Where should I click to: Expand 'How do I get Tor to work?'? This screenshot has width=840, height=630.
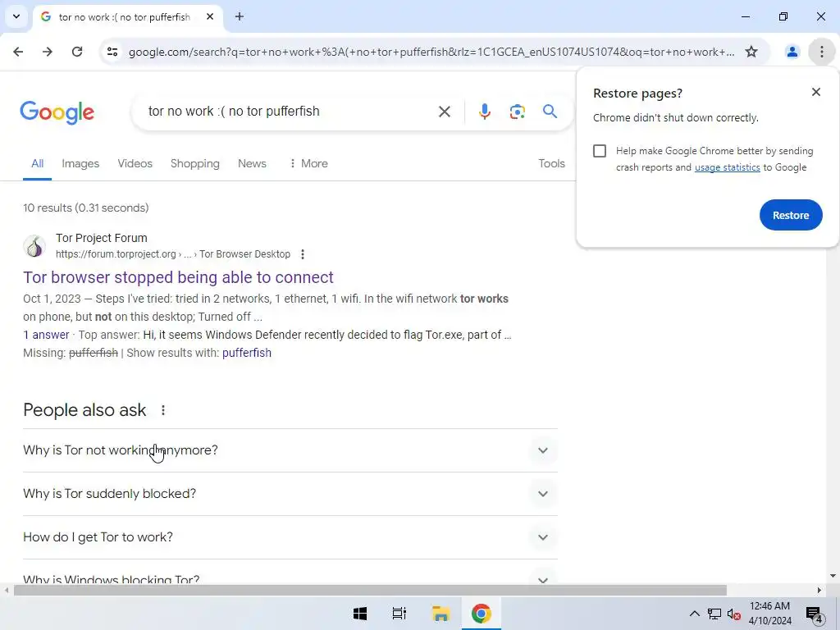click(290, 537)
